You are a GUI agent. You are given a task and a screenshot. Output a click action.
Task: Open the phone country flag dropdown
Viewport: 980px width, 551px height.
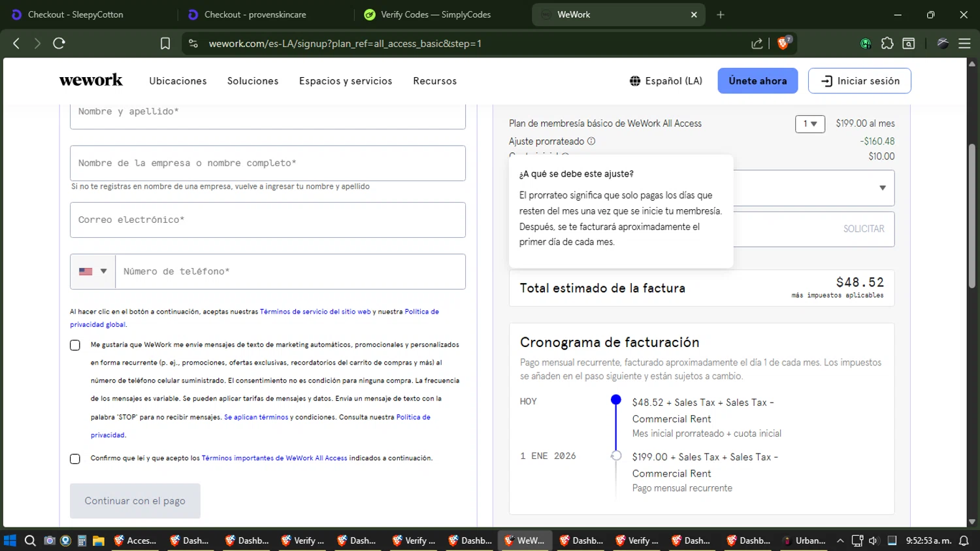click(x=93, y=271)
